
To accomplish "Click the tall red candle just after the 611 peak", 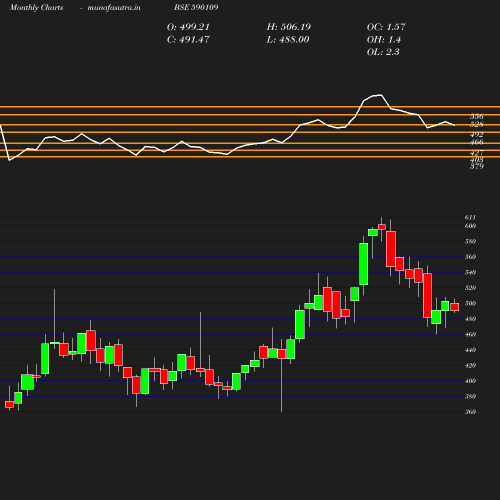I will coord(391,249).
